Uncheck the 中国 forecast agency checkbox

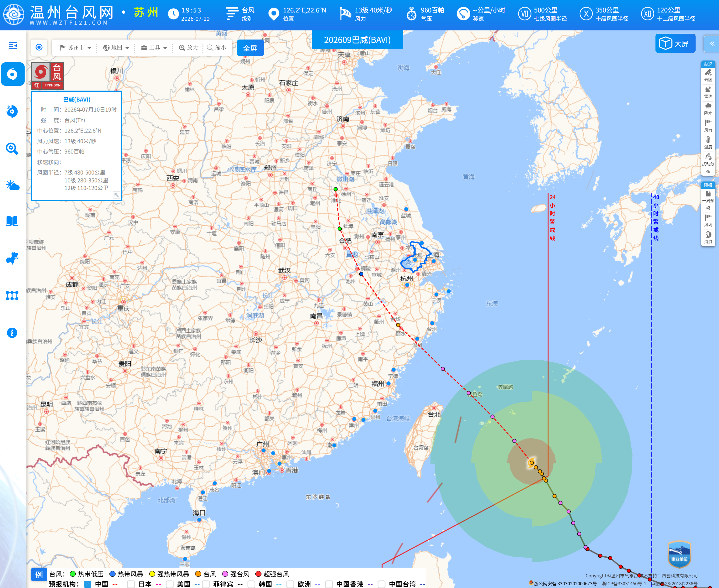tap(87, 584)
